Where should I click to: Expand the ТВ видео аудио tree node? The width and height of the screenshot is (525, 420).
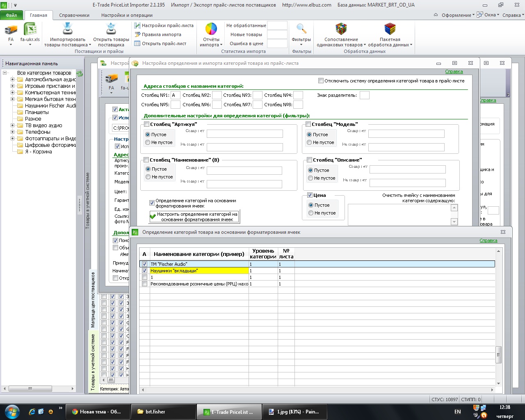coord(12,126)
